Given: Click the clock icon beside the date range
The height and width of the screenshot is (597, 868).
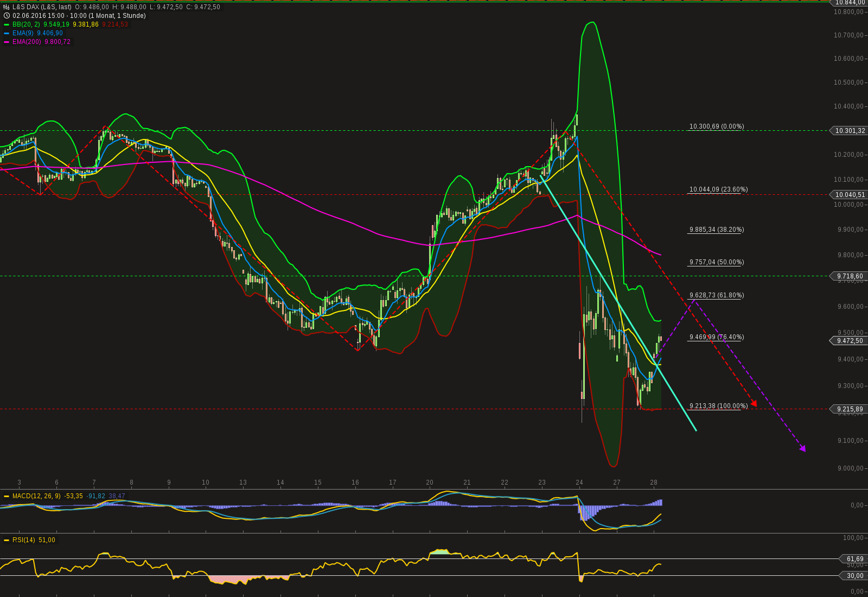Looking at the screenshot, I should coord(7,16).
